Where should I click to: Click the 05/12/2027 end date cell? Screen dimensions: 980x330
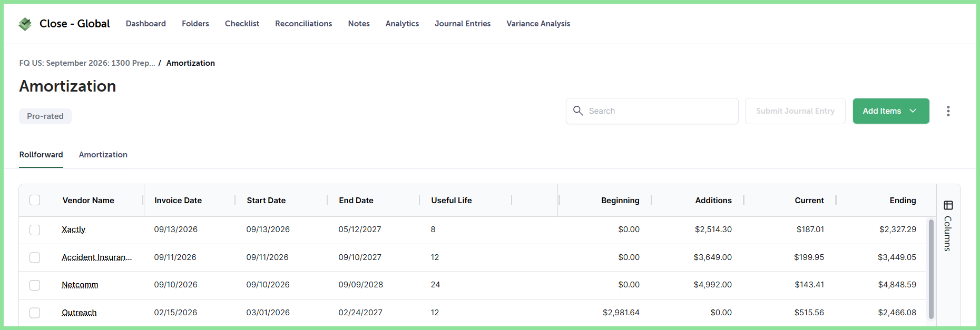click(x=360, y=229)
